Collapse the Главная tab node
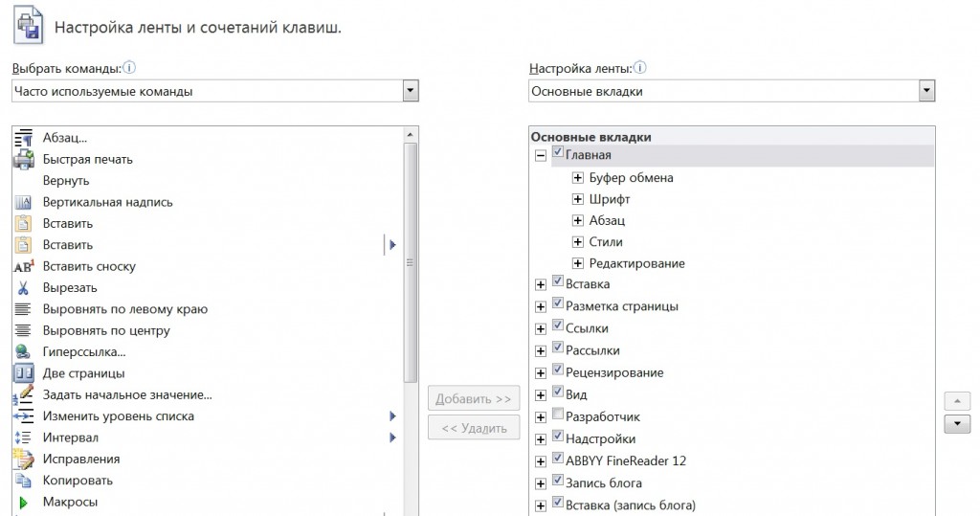The image size is (980, 516). click(541, 155)
